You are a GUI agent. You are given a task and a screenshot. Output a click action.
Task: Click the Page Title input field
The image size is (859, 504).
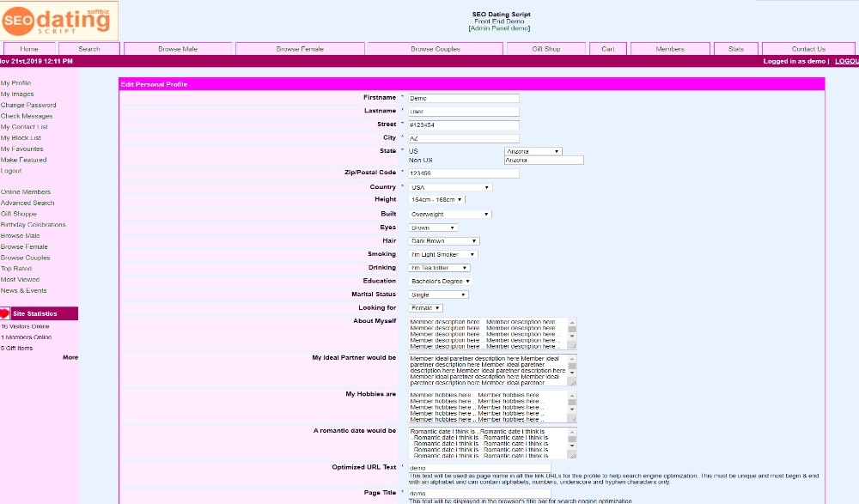479,494
